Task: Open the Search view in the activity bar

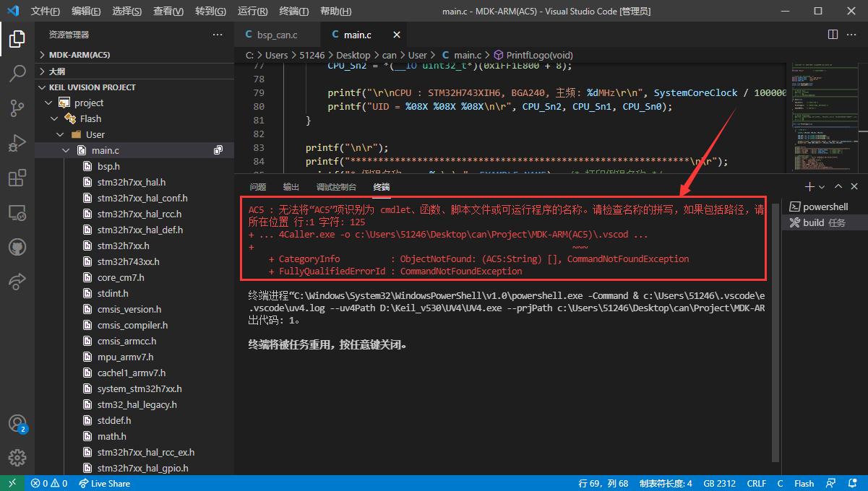Action: [x=17, y=74]
